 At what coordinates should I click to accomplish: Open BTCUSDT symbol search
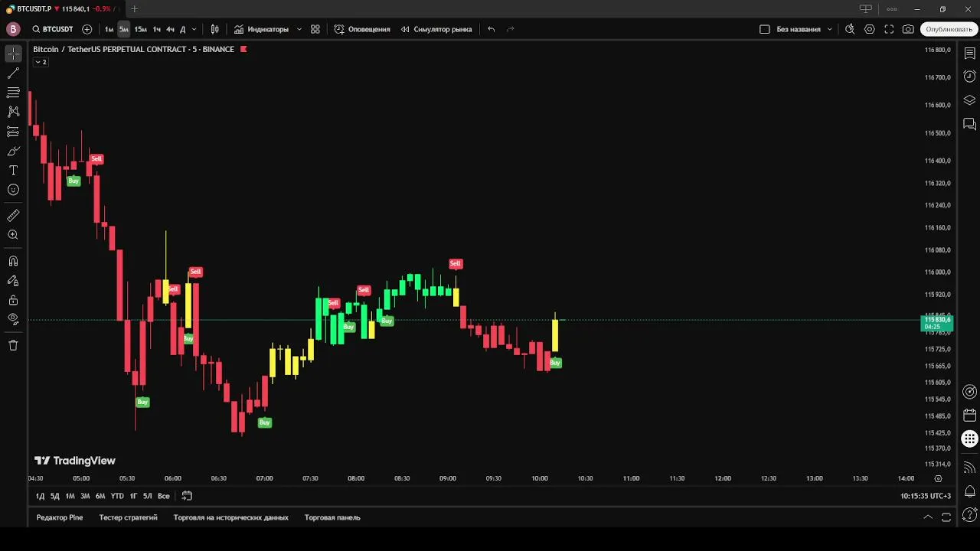pos(52,29)
